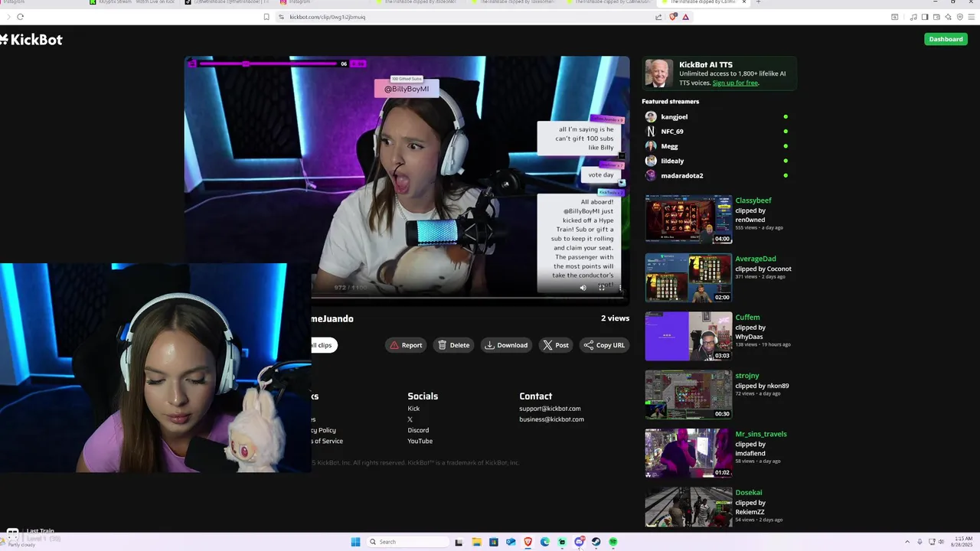Open the Windows Start menu
The image size is (980, 551).
355,542
